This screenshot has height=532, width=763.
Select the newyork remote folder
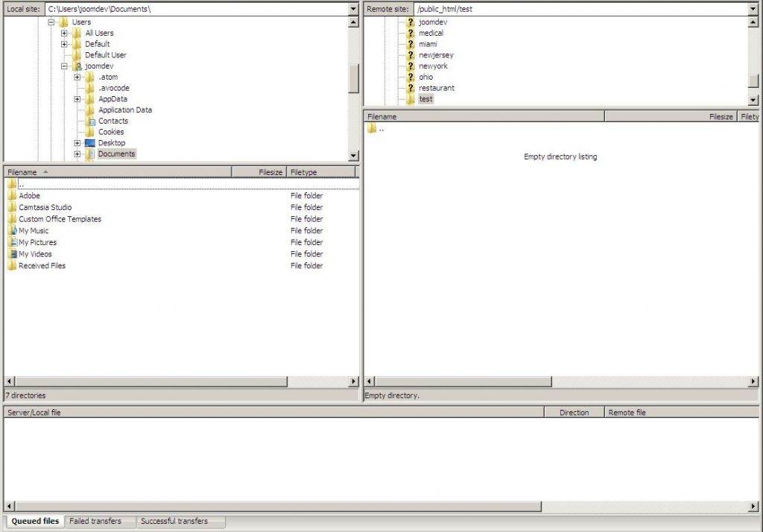pyautogui.click(x=433, y=66)
